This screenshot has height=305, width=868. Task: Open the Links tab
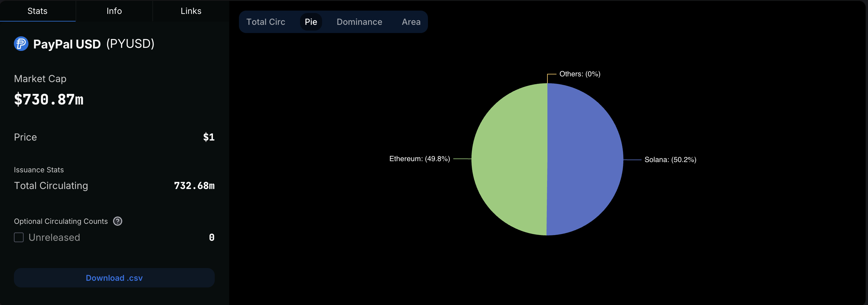click(191, 11)
